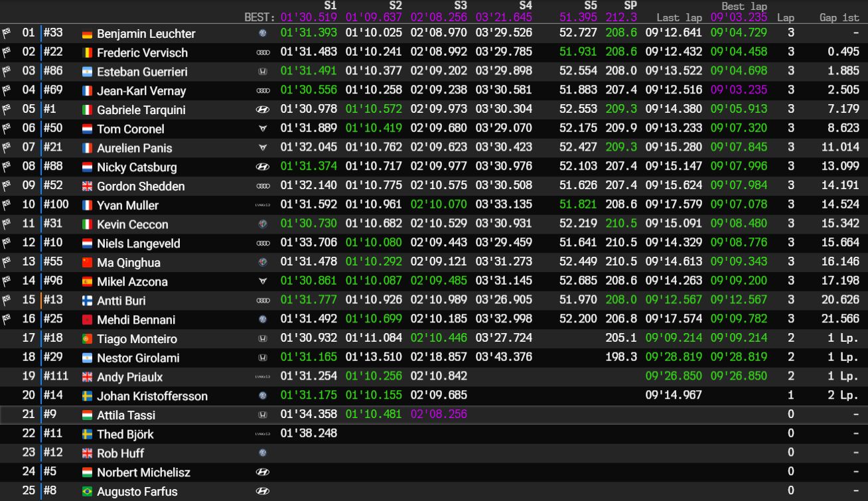The image size is (868, 501).
Task: Click the Finnish flag next to Antti Buri
Action: (87, 301)
